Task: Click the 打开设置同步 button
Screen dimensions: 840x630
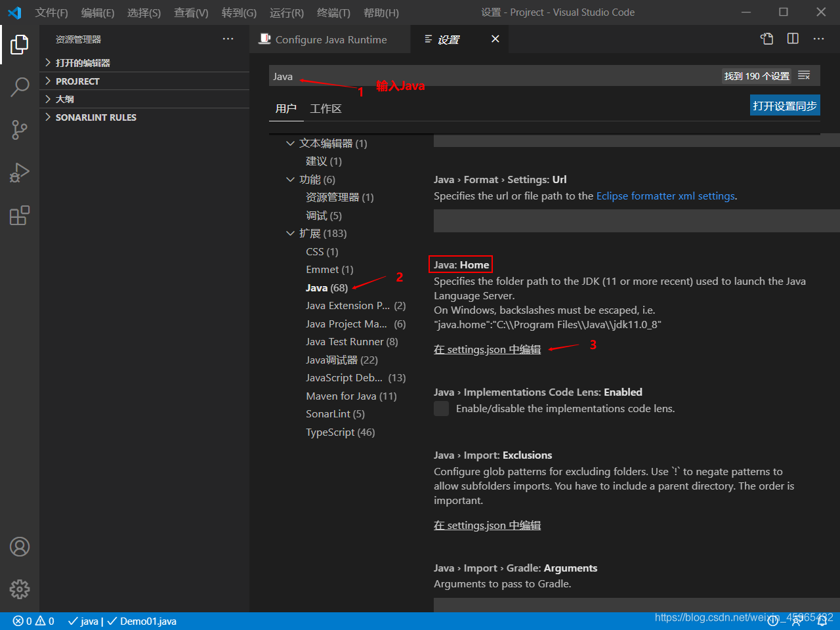Action: [785, 106]
